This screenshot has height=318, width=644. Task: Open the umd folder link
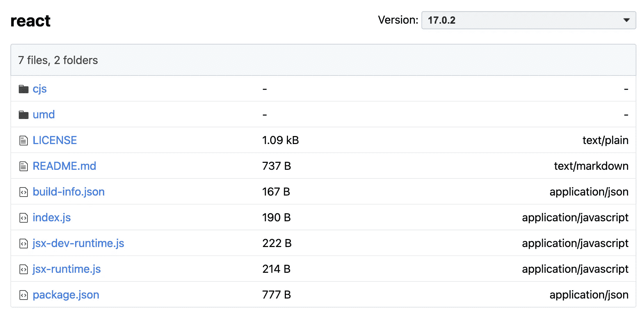[x=44, y=115]
